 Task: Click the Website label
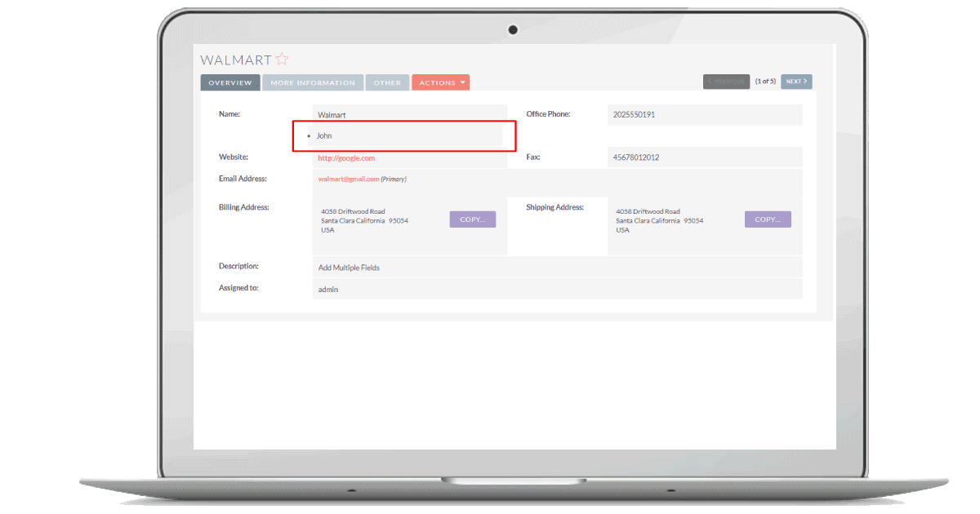(x=234, y=157)
